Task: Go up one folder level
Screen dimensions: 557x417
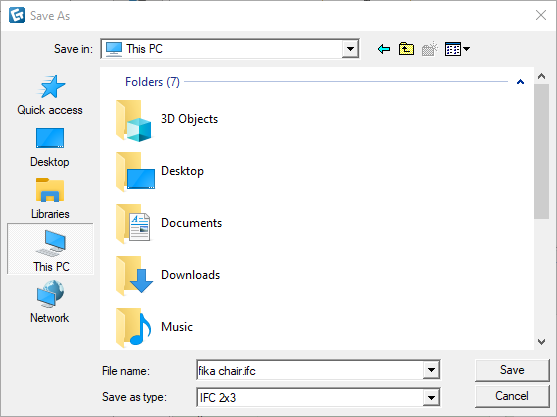Action: point(406,49)
